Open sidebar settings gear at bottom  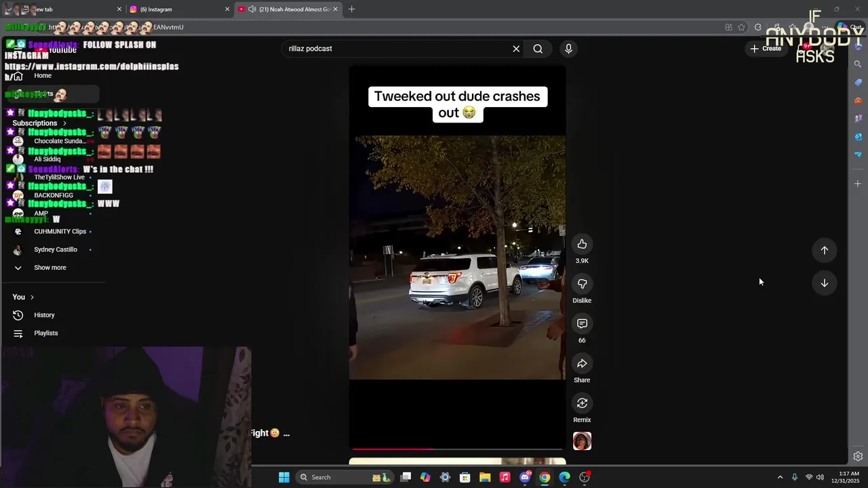pyautogui.click(x=858, y=456)
